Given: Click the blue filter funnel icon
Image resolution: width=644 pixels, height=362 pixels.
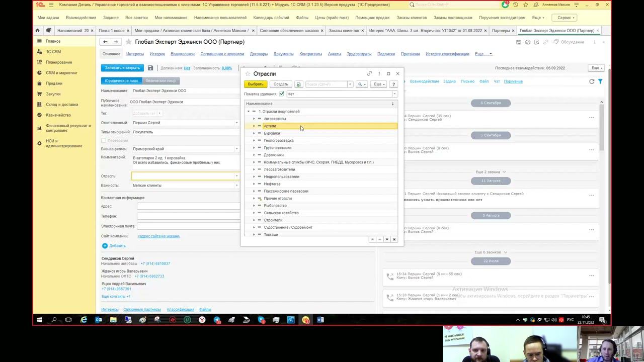Looking at the screenshot, I should pos(600,81).
